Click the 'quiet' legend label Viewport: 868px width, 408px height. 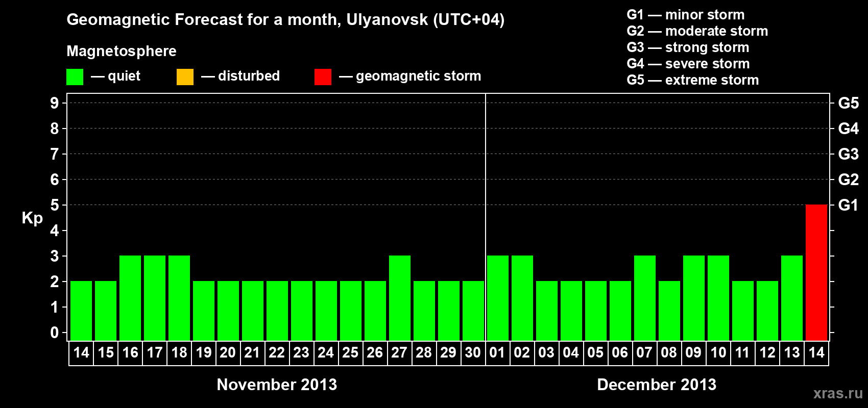pyautogui.click(x=124, y=76)
